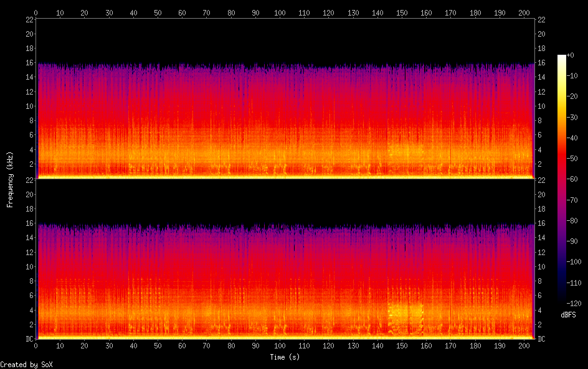Click the 'Time (s)' axis label
Viewport: 588px width, 369px height.
(x=285, y=357)
